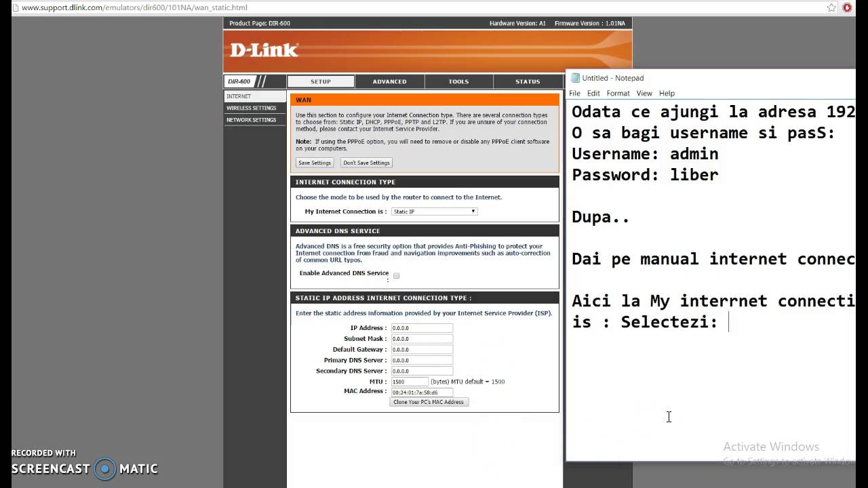Open My Internet Connection dropdown
The image size is (868, 488).
[435, 211]
